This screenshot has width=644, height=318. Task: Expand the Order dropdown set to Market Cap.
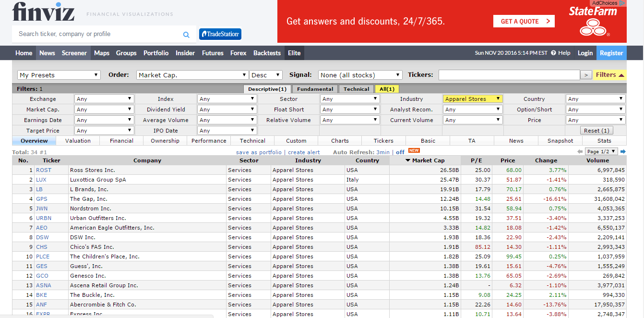pos(192,75)
